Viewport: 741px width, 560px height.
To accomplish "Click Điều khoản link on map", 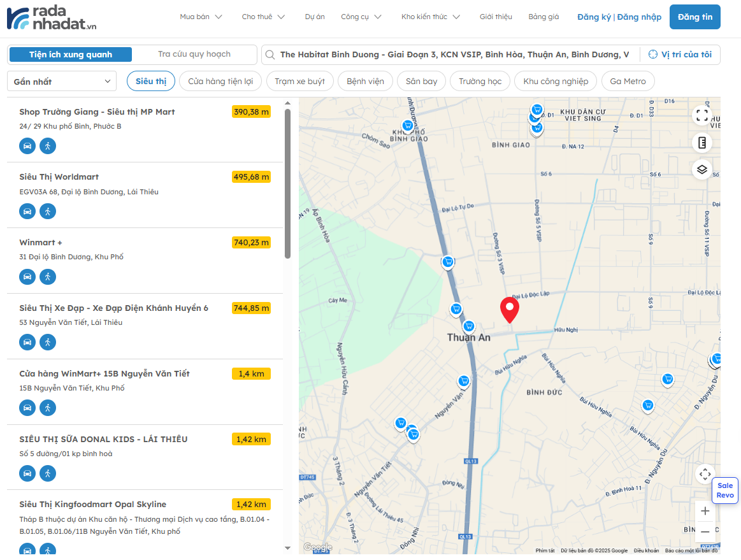I will click(646, 550).
